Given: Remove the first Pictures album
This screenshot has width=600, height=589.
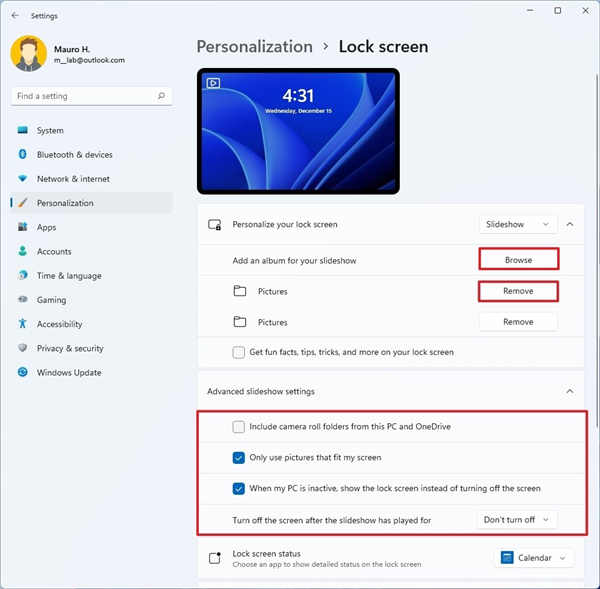Looking at the screenshot, I should point(518,291).
